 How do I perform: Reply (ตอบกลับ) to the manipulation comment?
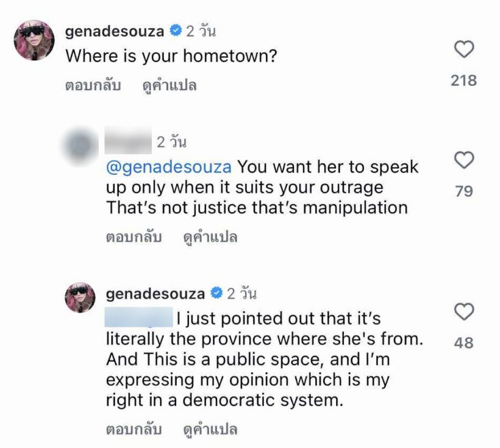coord(134,237)
